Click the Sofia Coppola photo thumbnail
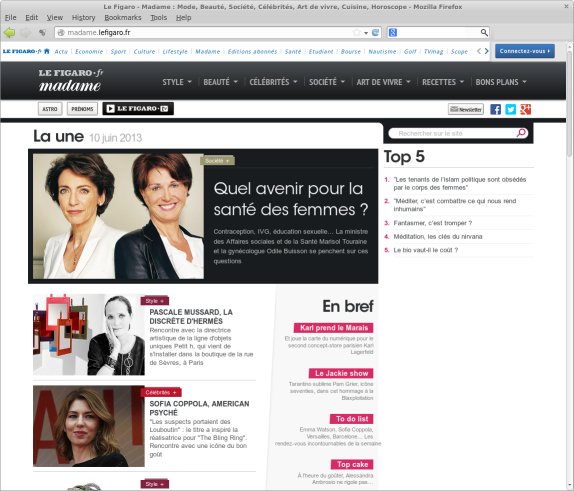The height and width of the screenshot is (491, 574). pos(89,426)
